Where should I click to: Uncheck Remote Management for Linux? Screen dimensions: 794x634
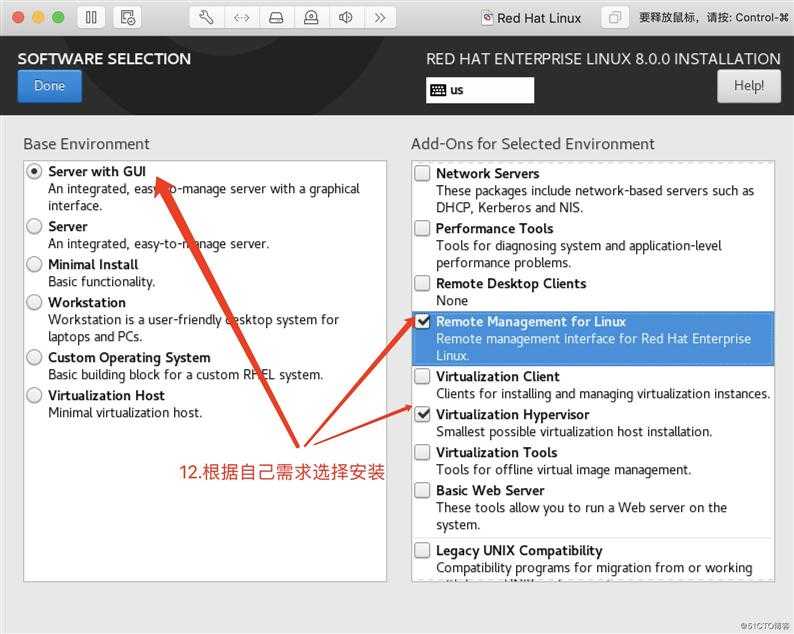(x=422, y=322)
